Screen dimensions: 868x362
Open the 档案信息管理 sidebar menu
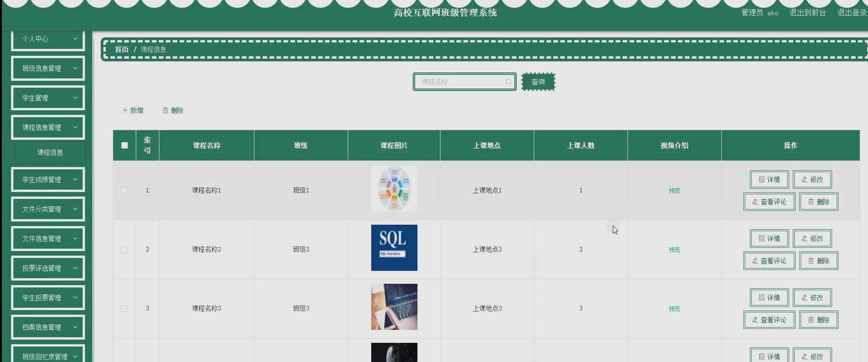[x=48, y=327]
